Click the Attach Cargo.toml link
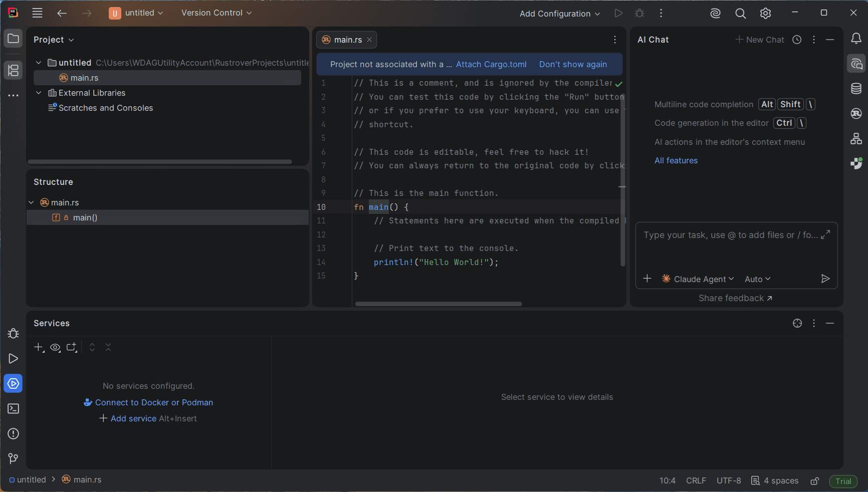 [x=491, y=64]
